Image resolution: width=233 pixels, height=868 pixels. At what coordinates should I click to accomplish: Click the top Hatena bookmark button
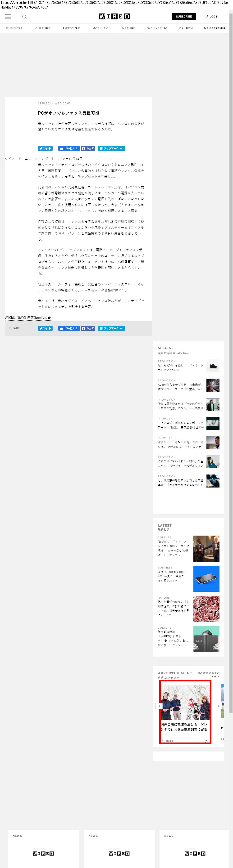(111, 148)
